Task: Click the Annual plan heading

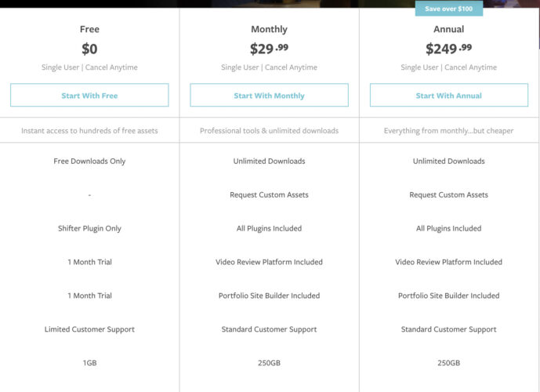Action: 449,29
